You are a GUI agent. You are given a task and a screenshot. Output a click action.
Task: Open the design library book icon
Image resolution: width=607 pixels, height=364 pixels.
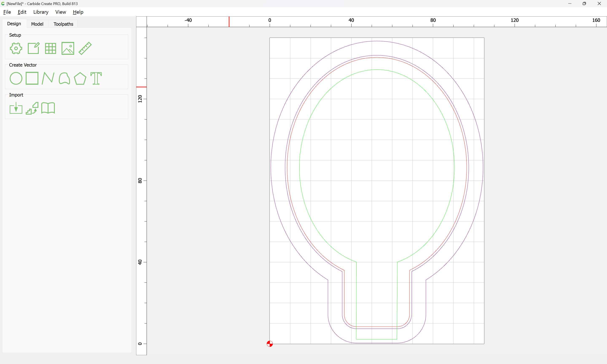pos(48,108)
